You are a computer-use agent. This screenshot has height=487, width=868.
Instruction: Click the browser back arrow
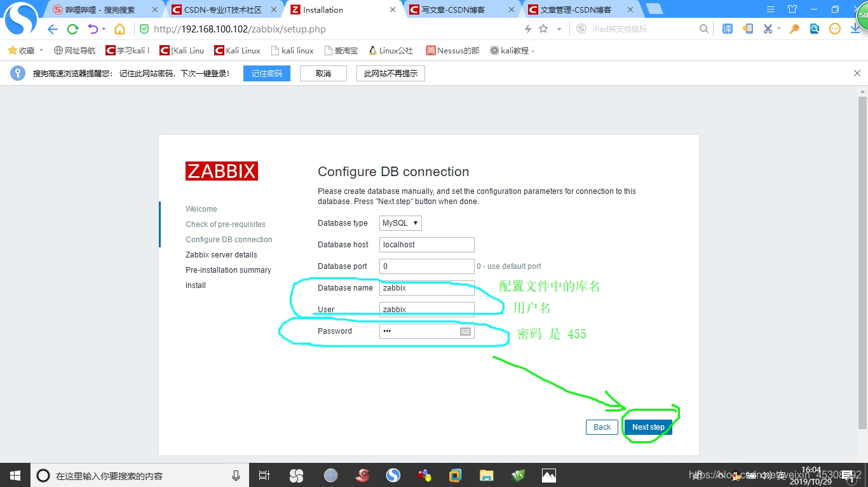(53, 29)
